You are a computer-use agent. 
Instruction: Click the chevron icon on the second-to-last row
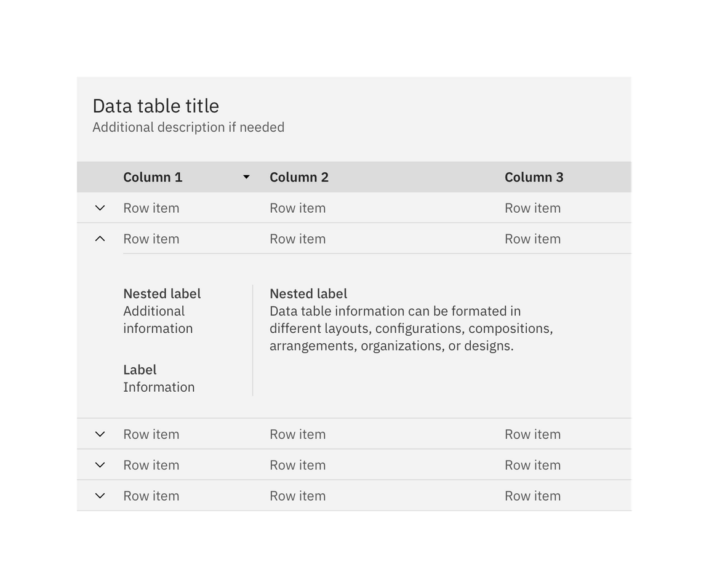coord(100,464)
